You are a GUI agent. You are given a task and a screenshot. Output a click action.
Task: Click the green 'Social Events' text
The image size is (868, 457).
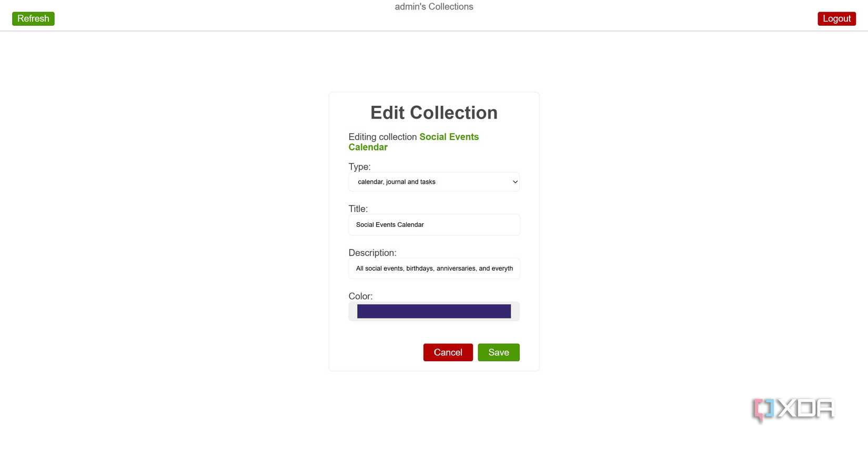pos(449,137)
